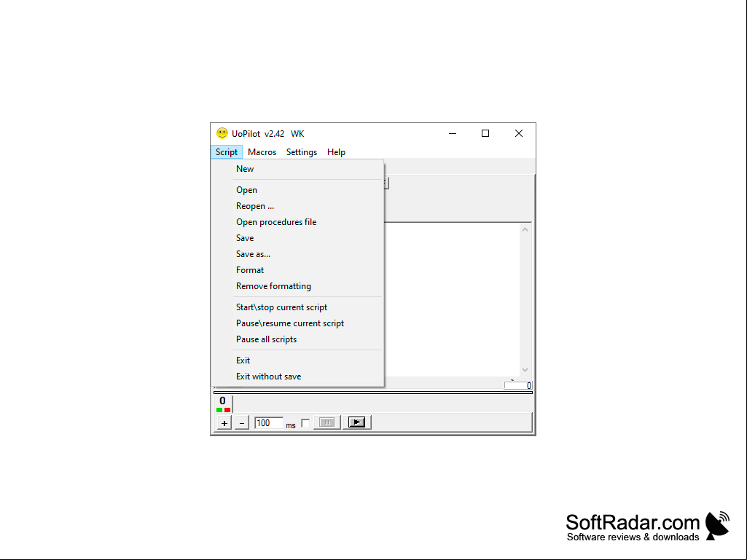
Task: Minimize the UoPilot window
Action: [453, 134]
